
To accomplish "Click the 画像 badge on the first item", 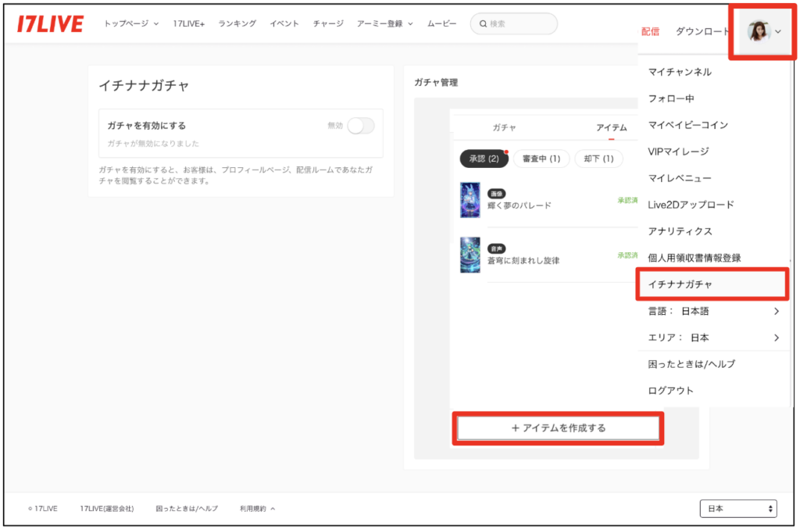I will 496,193.
